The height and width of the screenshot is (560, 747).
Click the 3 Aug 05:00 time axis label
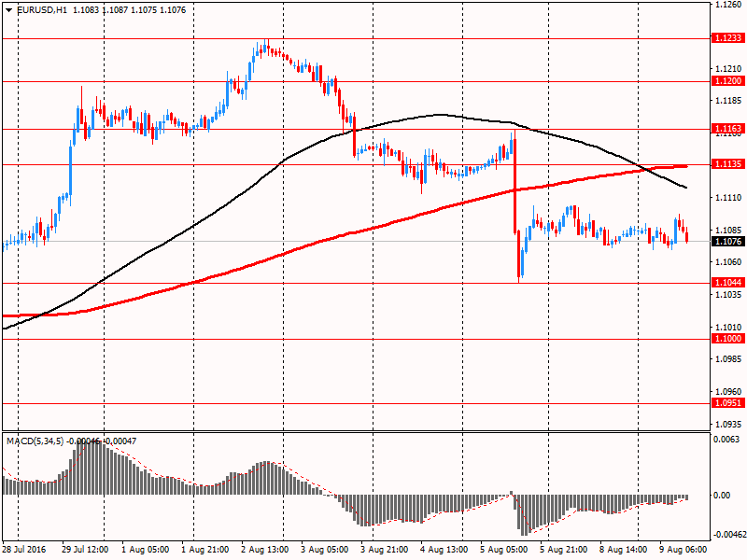click(x=325, y=550)
